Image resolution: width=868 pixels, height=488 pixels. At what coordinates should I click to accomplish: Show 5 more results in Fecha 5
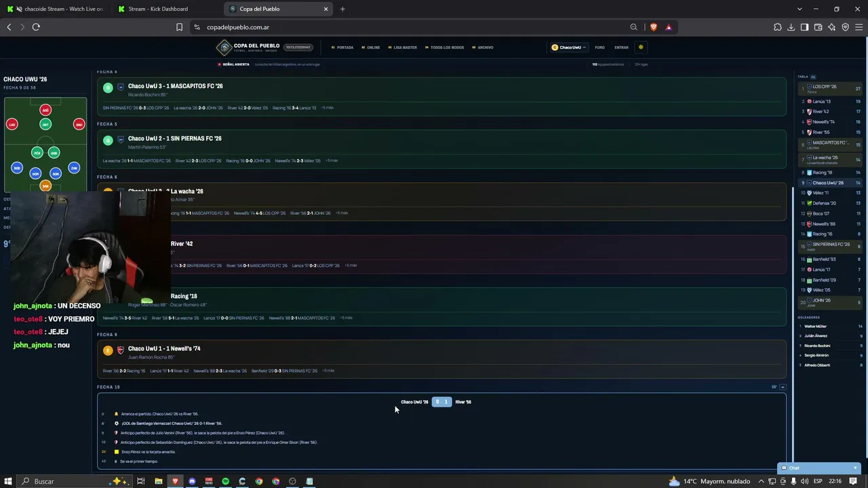pos(332,161)
